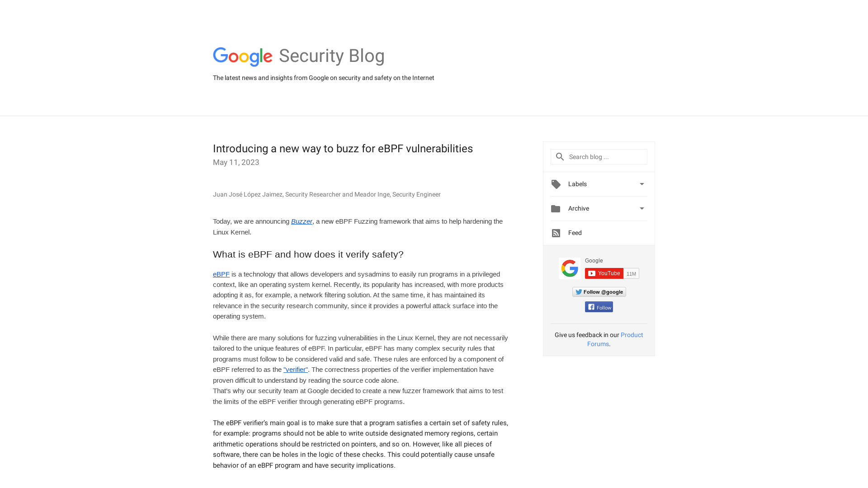Screen dimensions: 868x488
Task: Click the YouTube 11M subscribers button
Action: coord(611,273)
